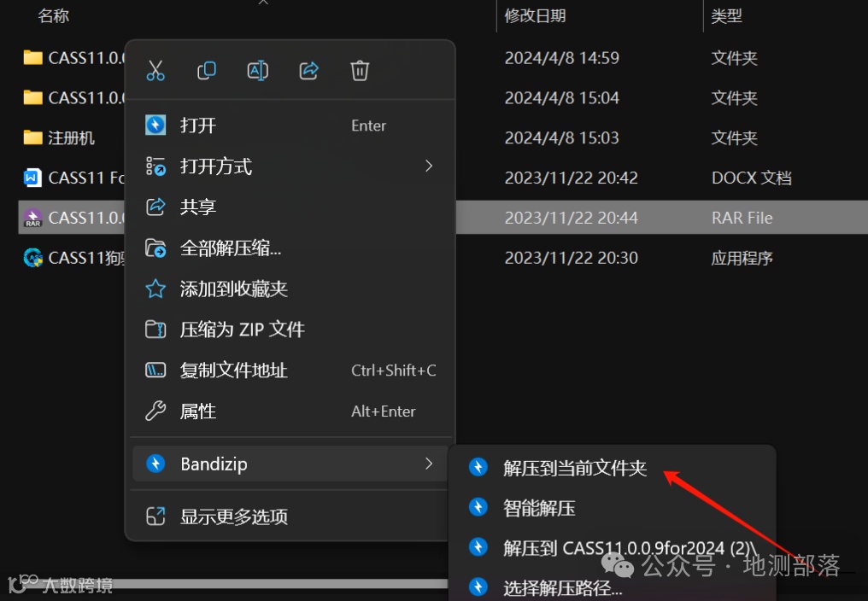Click 添加到收藏夹 menu entry

(x=290, y=289)
